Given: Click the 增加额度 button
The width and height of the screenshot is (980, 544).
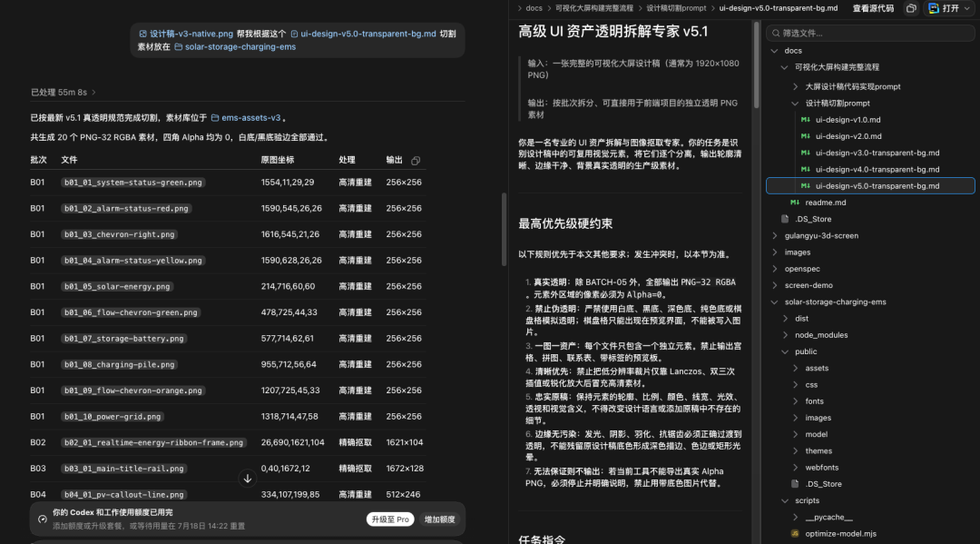Looking at the screenshot, I should pyautogui.click(x=440, y=519).
